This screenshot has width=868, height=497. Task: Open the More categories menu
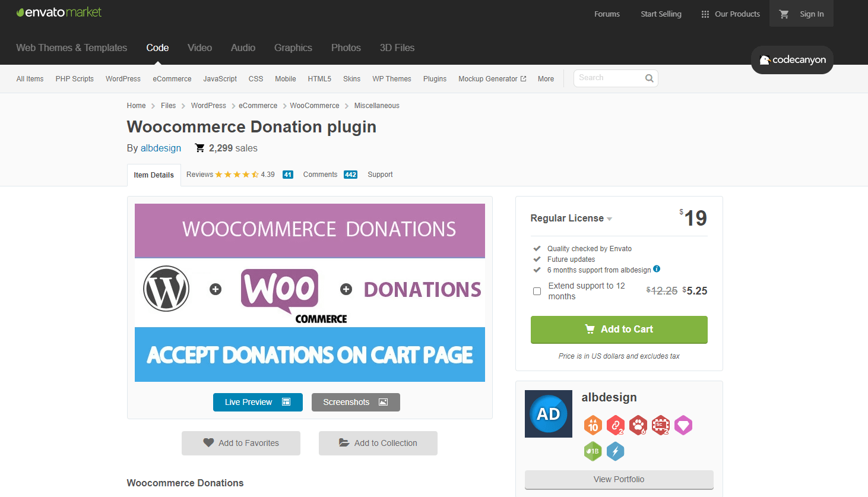(546, 79)
